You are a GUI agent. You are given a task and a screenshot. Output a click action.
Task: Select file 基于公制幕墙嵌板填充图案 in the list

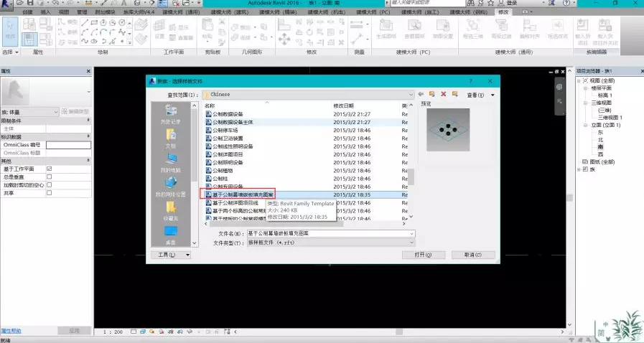243,194
